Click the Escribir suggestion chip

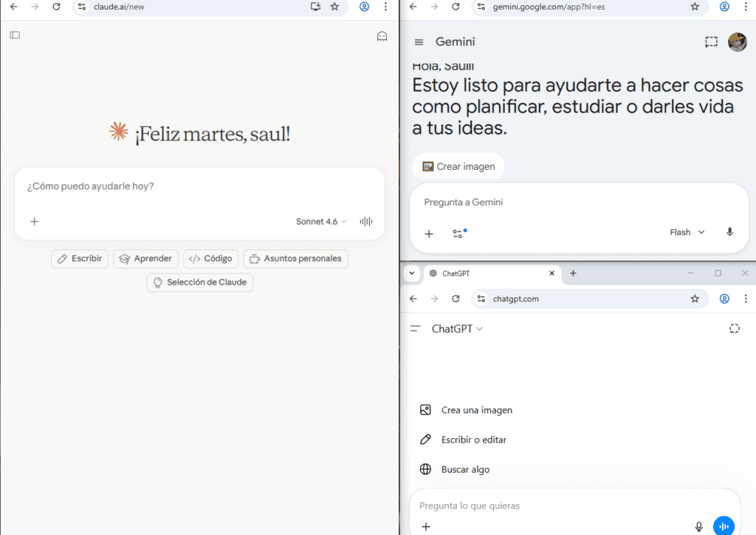pyautogui.click(x=80, y=259)
